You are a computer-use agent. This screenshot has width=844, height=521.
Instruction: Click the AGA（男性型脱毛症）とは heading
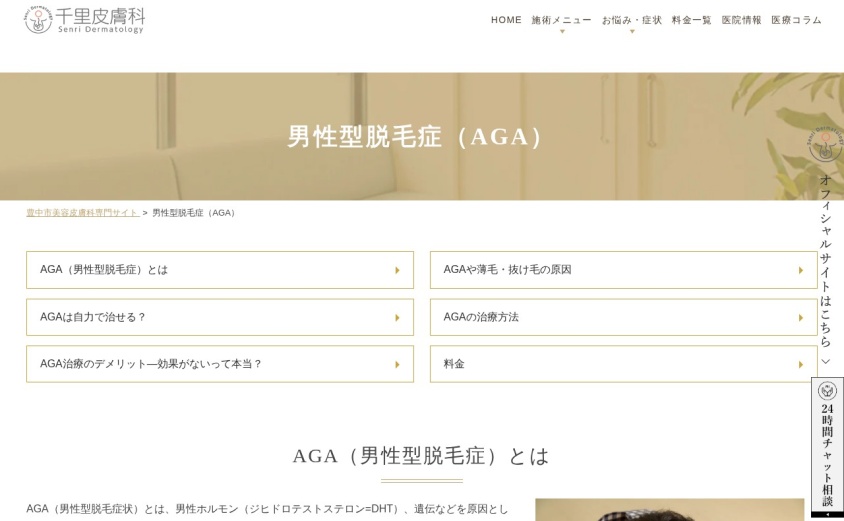click(421, 456)
